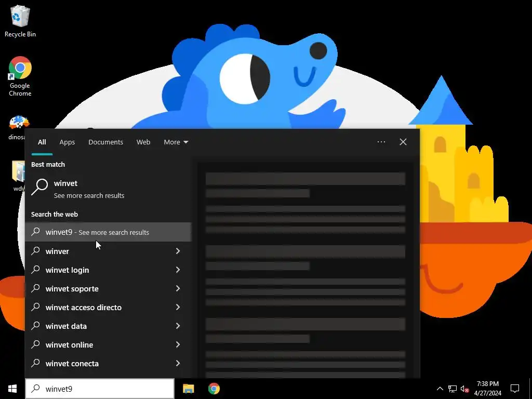Show hidden system tray icons
The image size is (532, 399).
point(440,389)
